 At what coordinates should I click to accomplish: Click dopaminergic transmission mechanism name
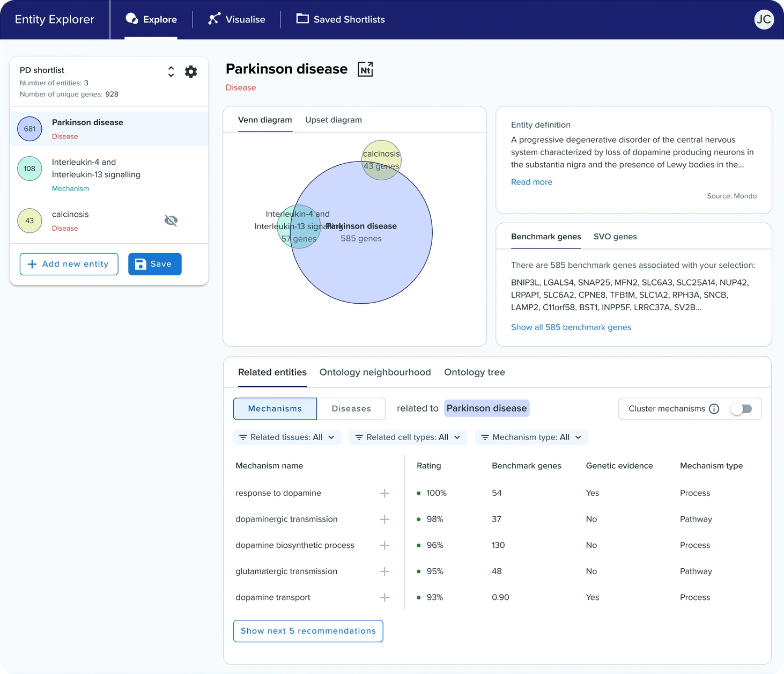(x=286, y=519)
